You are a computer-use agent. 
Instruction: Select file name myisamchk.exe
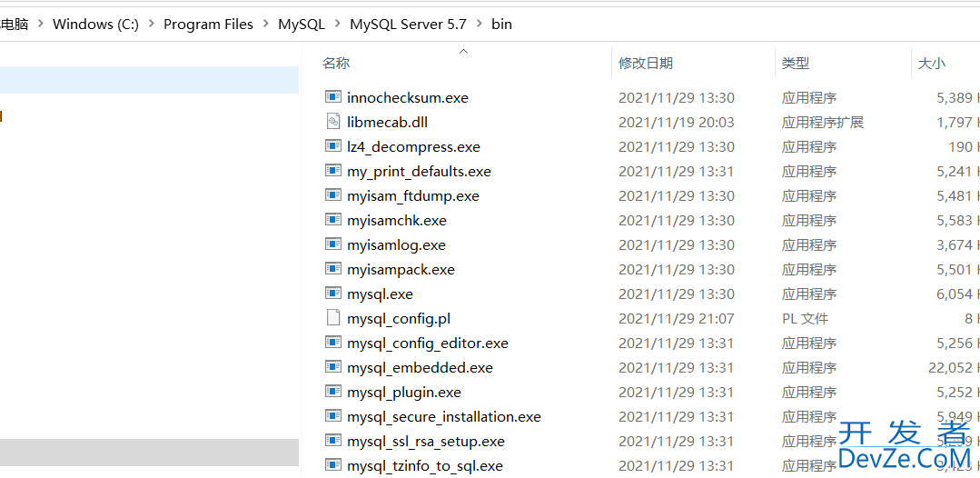pyautogui.click(x=397, y=220)
